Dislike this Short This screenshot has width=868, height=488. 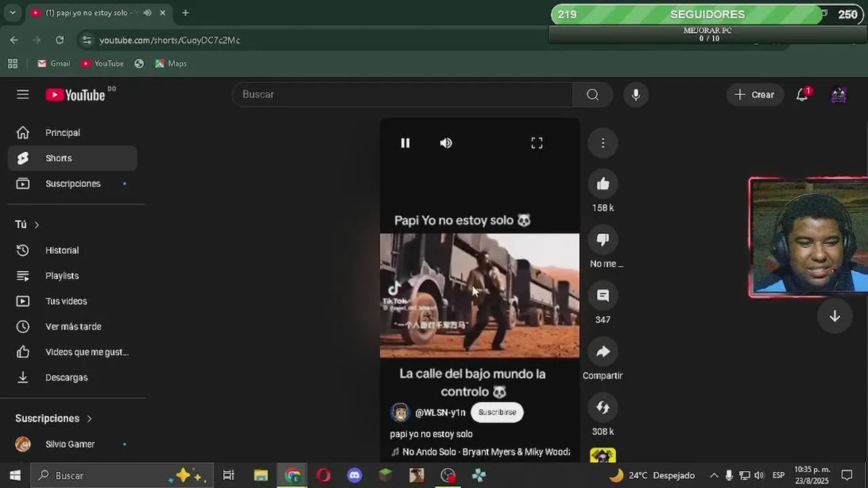coord(603,240)
